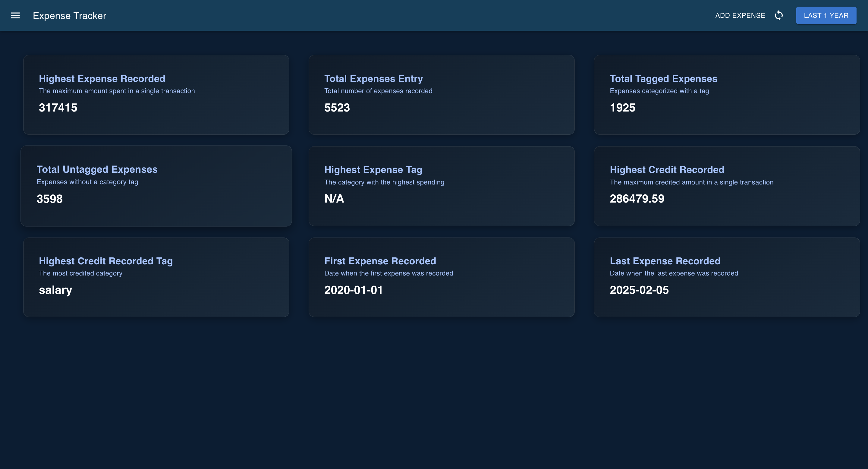The width and height of the screenshot is (868, 469).
Task: Click 'Date when the first expense was recorded'
Action: (388, 273)
